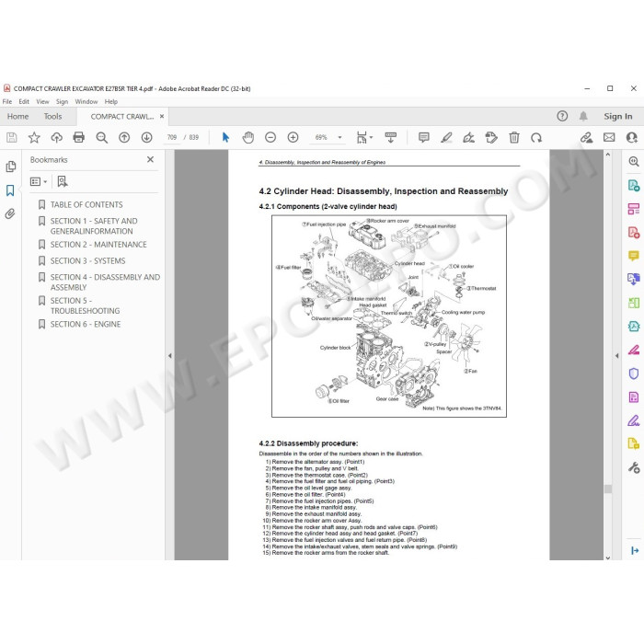Click the stamp tool icon
The width and height of the screenshot is (644, 644).
point(491,138)
